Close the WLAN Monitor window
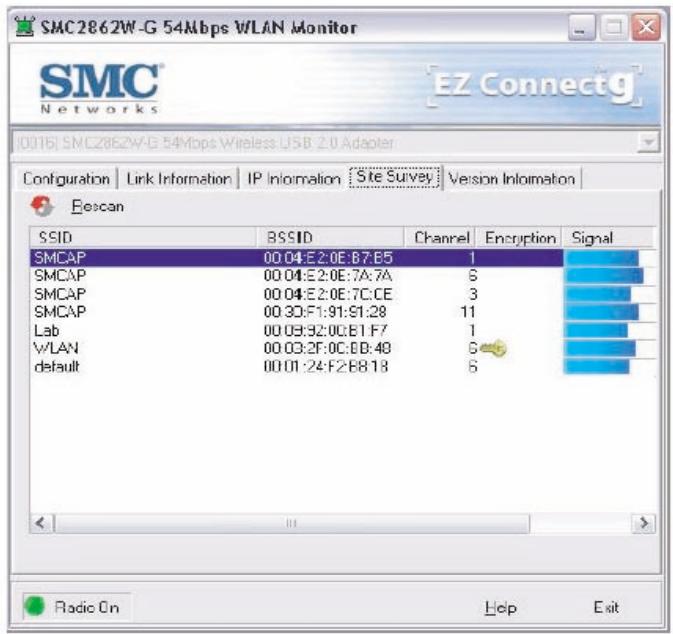Viewport: 673px width, 634px height. coord(646,27)
